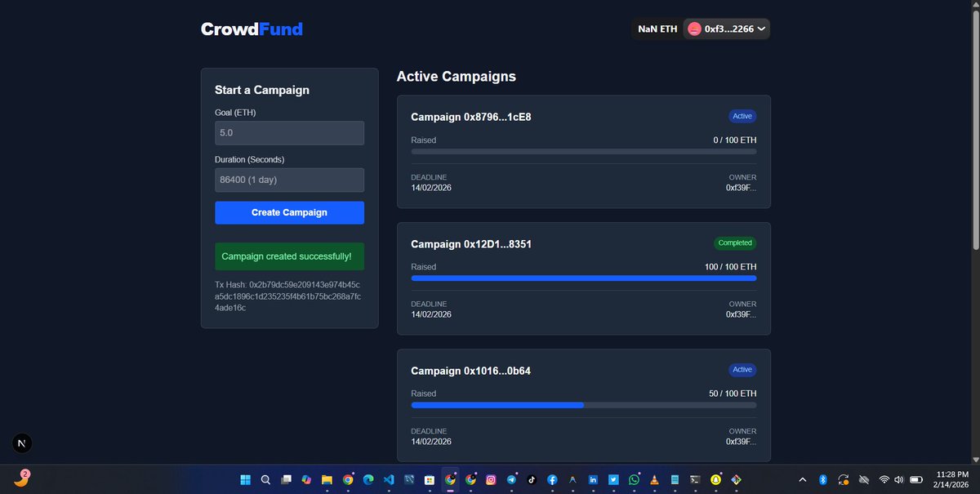The height and width of the screenshot is (494, 980).
Task: Click Active badge on Campaign 0x8796...1cE8
Action: click(742, 116)
